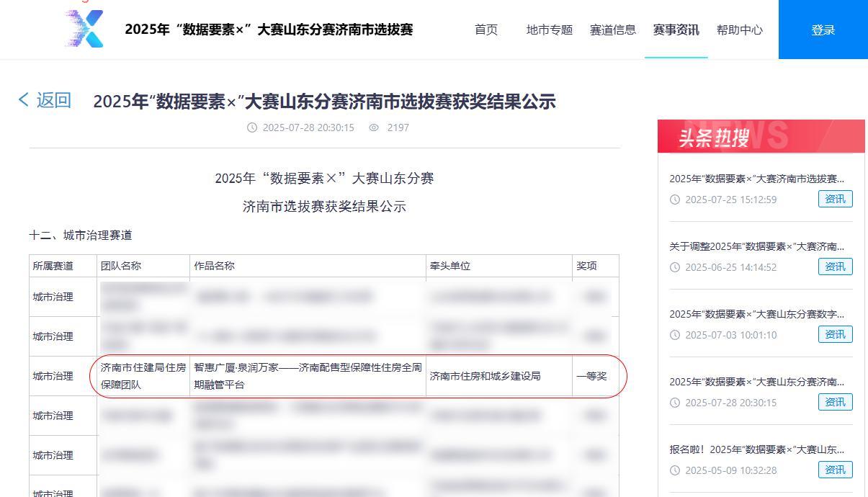
Task: Click the 登录 login button
Action: 823,30
